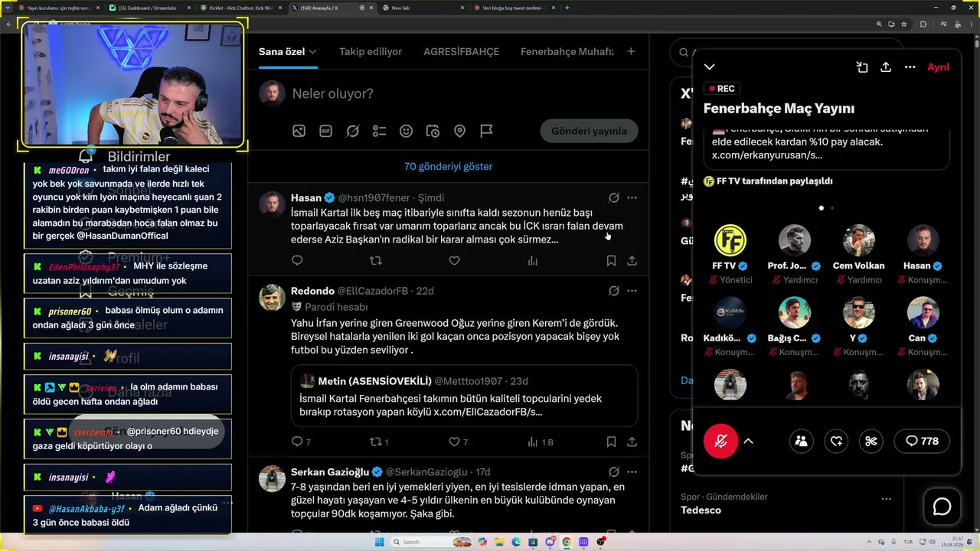This screenshot has height=551, width=980.
Task: Open the Grok chat floating button
Action: [942, 507]
